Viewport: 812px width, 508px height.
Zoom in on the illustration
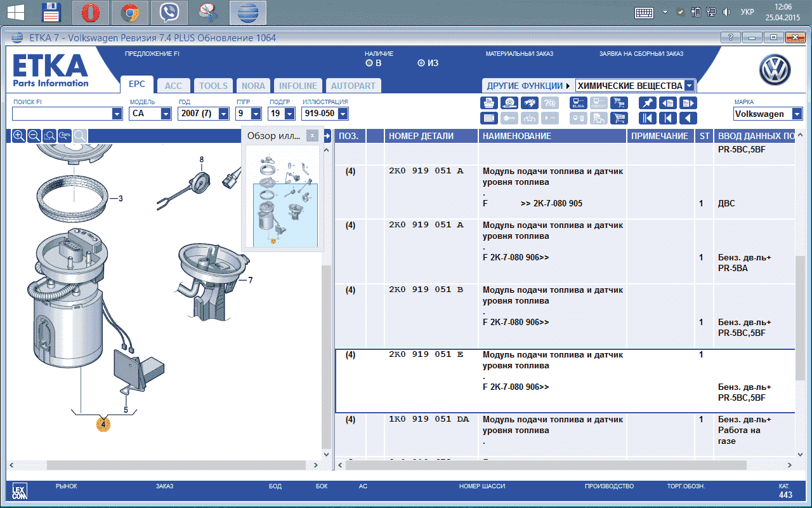pos(19,135)
